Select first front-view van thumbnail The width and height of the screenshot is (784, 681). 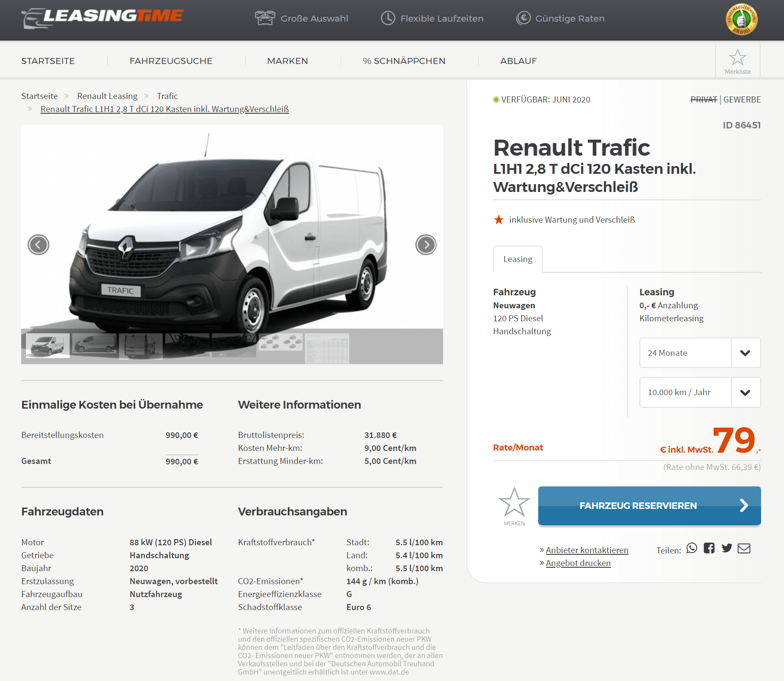(48, 345)
